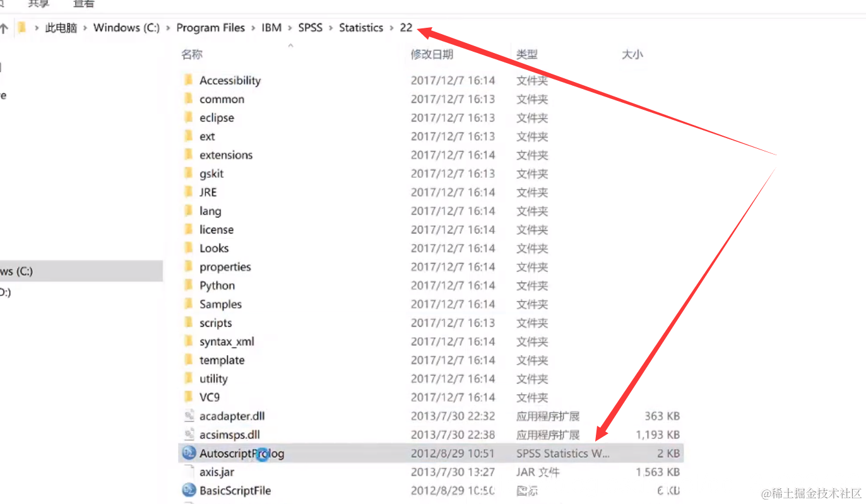
Task: Select the Python folder name
Action: (217, 285)
